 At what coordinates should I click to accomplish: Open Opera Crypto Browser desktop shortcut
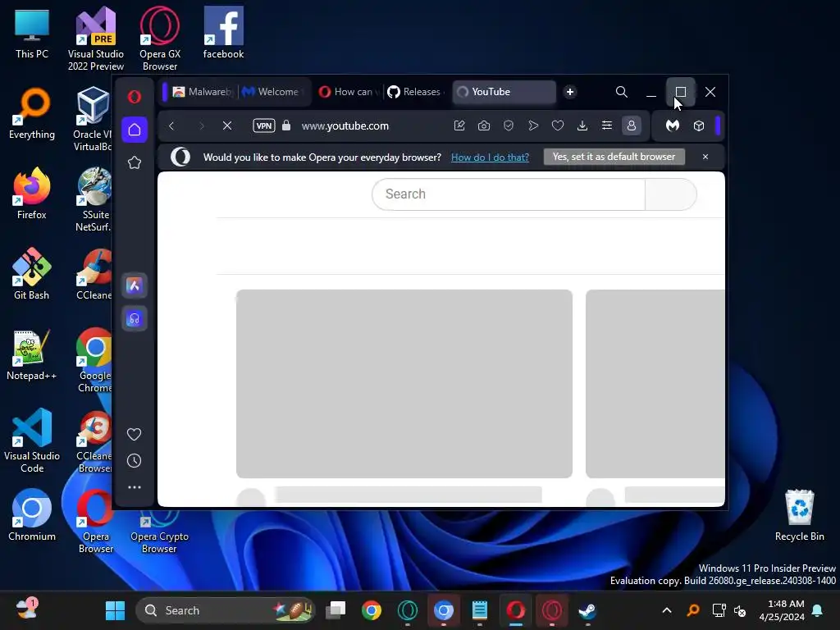pyautogui.click(x=160, y=533)
